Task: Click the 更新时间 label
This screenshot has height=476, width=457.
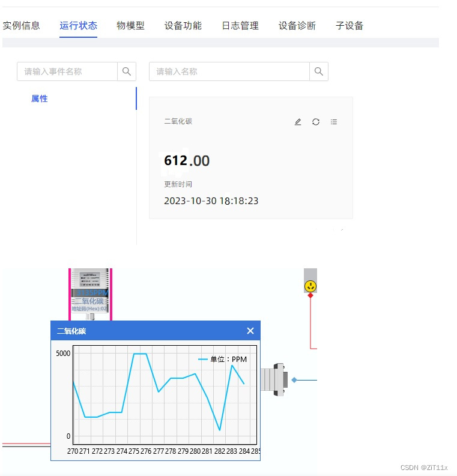Action: point(178,184)
